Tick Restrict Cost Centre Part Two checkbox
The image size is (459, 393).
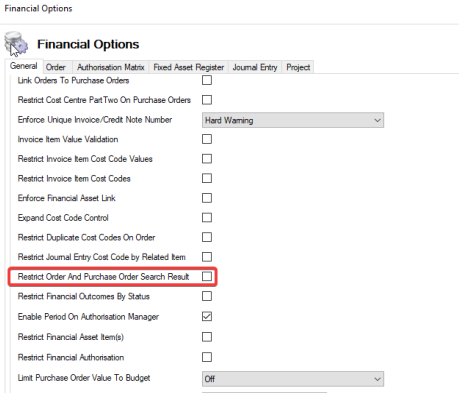(x=207, y=100)
